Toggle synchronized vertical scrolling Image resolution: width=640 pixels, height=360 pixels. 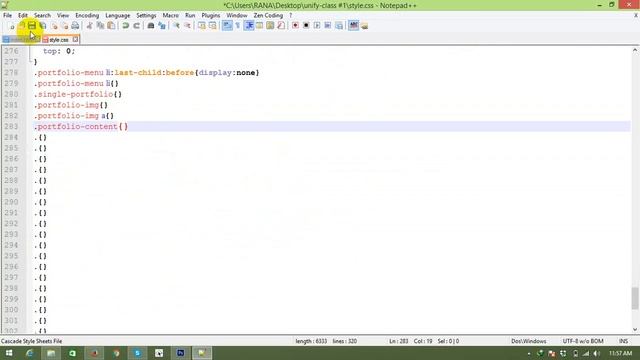point(202,26)
